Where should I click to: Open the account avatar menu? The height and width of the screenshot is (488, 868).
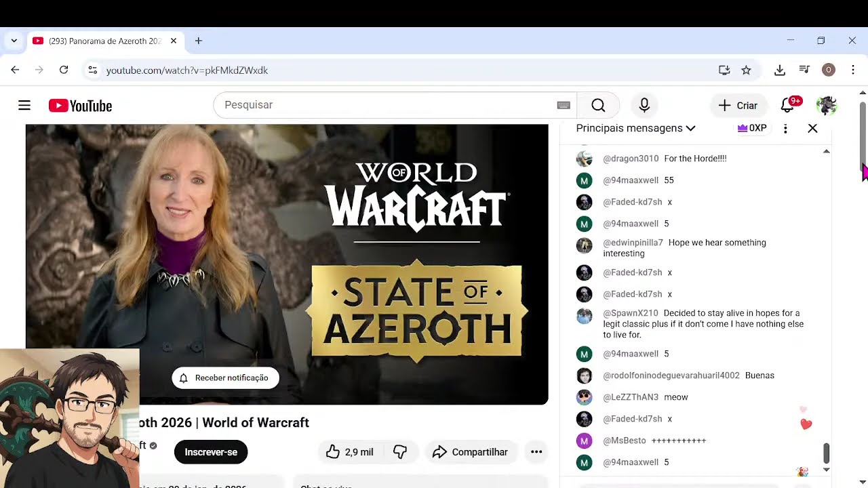click(827, 105)
